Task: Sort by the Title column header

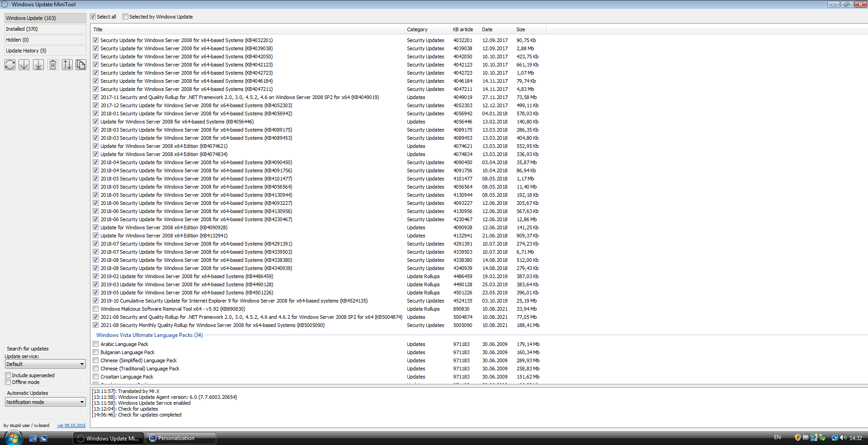Action: [x=247, y=29]
